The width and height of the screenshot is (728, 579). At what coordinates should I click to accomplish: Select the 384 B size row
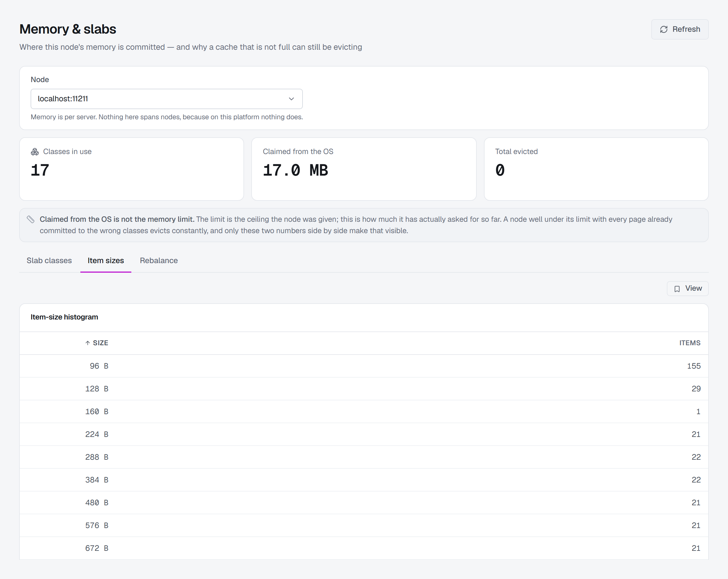tap(364, 480)
